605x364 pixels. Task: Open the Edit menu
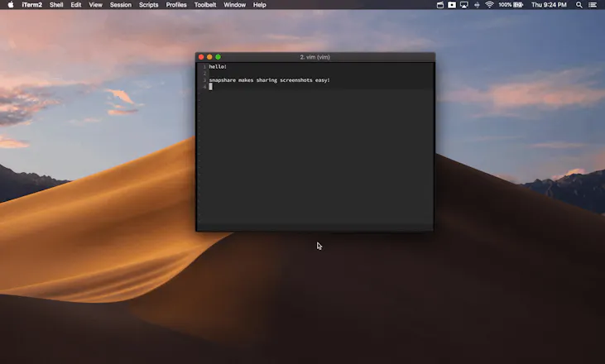[x=76, y=5]
